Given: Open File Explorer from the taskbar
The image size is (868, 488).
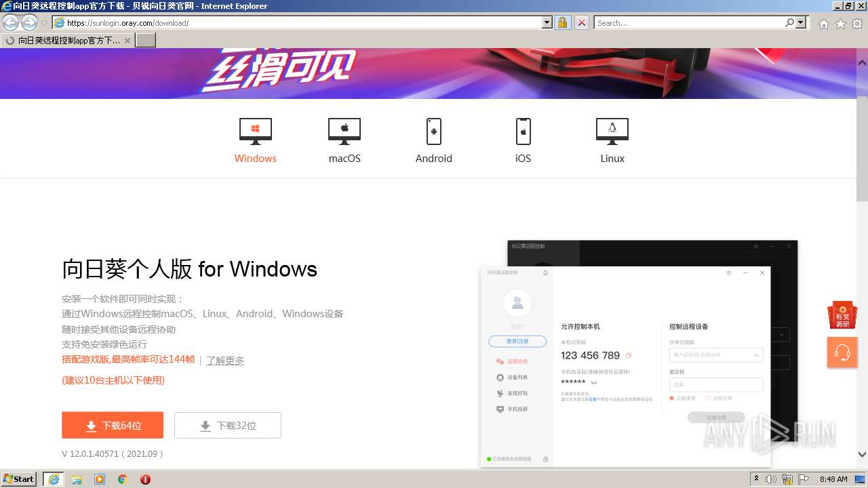Looking at the screenshot, I should [77, 479].
